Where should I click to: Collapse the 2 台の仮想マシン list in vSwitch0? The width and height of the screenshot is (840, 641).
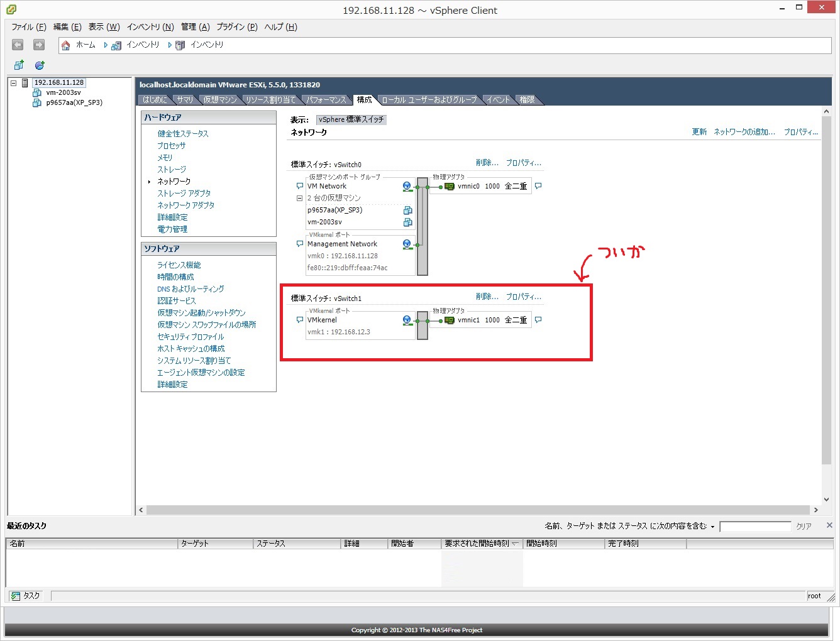point(300,199)
